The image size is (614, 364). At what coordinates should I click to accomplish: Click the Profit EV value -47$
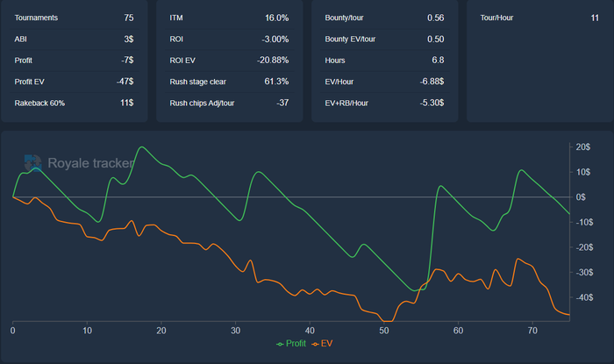pos(124,82)
